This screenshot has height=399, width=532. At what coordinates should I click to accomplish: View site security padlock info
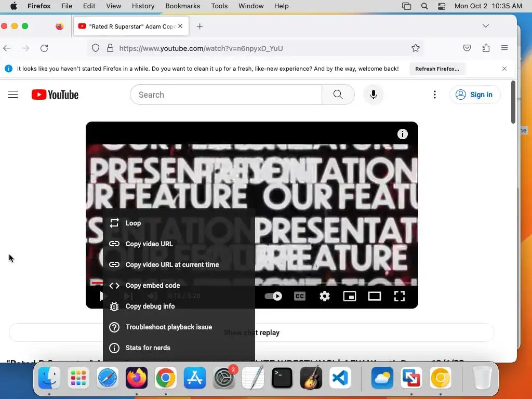pyautogui.click(x=110, y=48)
